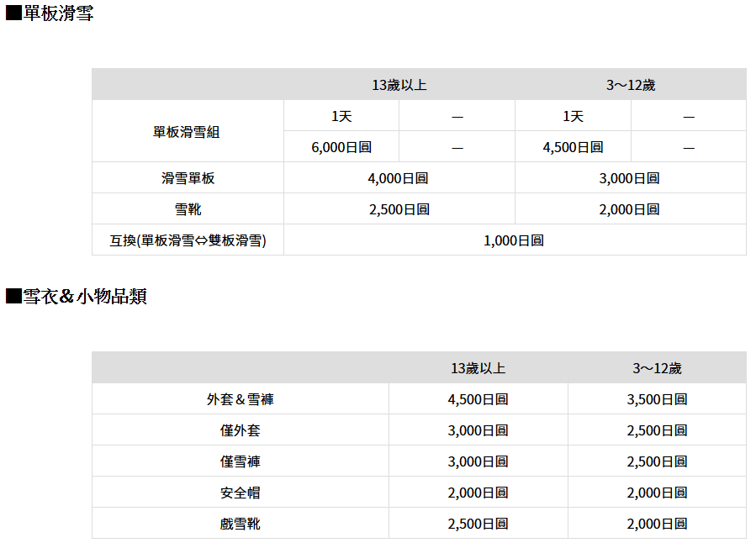Click 13歲以上 header in snowboard table
This screenshot has width=756, height=543.
point(399,85)
